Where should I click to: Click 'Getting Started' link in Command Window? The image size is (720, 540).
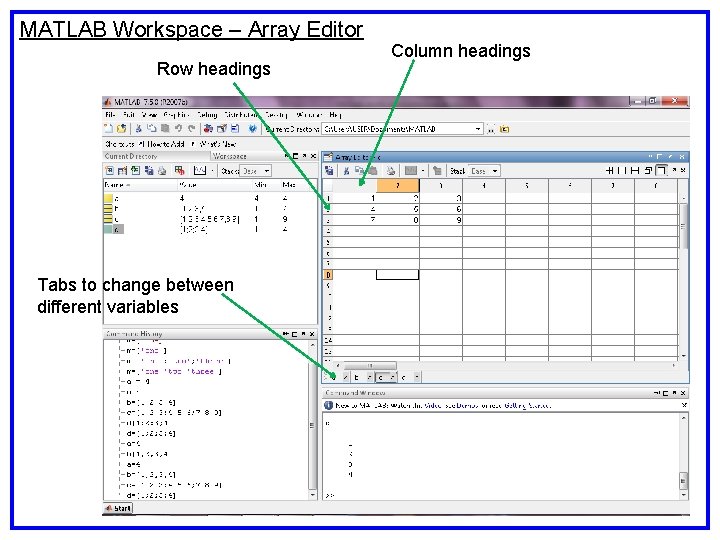tap(528, 405)
